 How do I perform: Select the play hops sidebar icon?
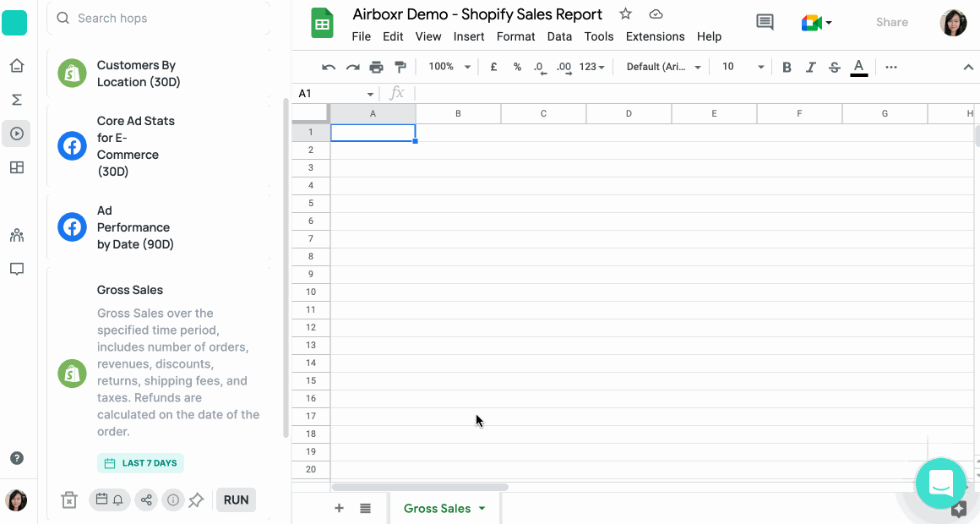pyautogui.click(x=17, y=134)
